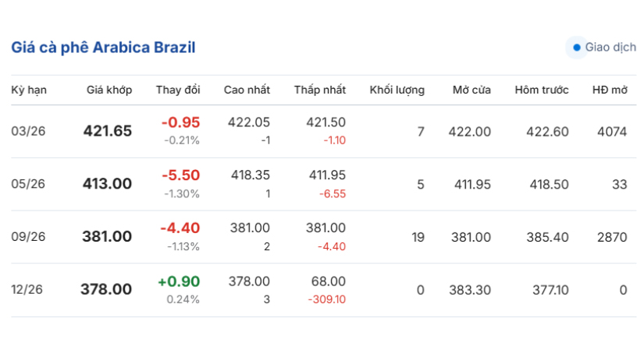
Task: Click the 4074 open interest value
Action: (612, 131)
